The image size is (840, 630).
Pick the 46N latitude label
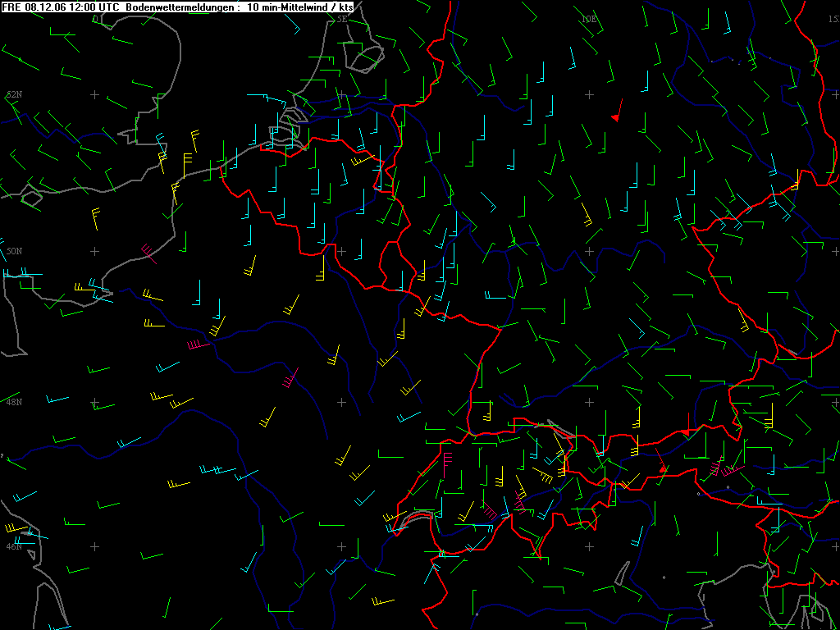click(x=14, y=546)
